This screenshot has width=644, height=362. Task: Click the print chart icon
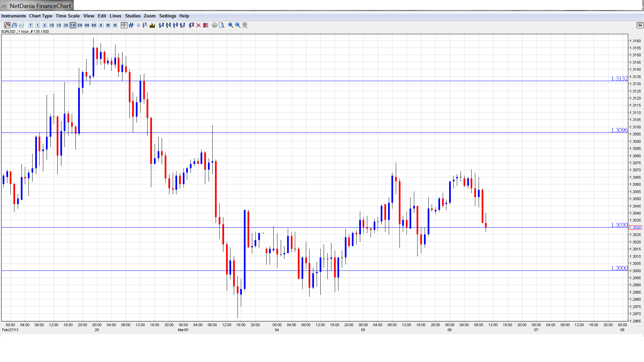(x=215, y=25)
